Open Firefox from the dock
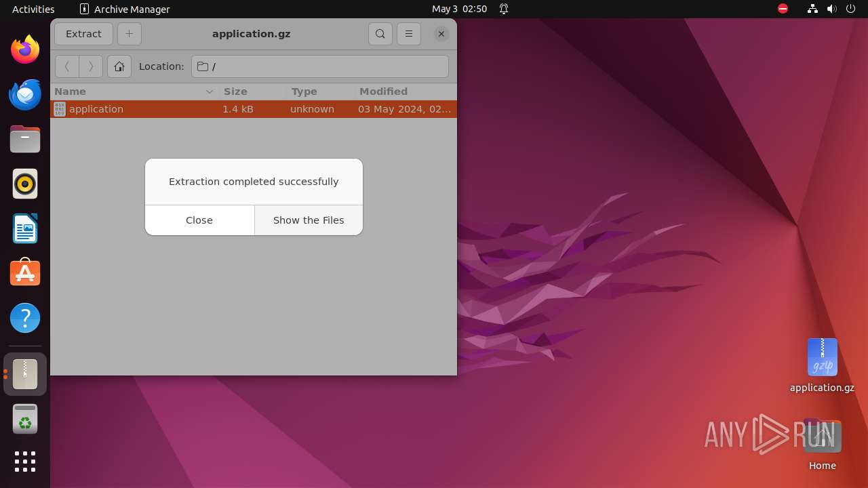The height and width of the screenshot is (488, 868). click(25, 49)
